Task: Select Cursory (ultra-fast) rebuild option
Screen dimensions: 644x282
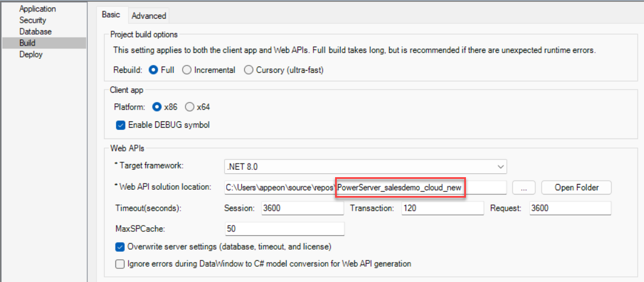Action: [248, 70]
